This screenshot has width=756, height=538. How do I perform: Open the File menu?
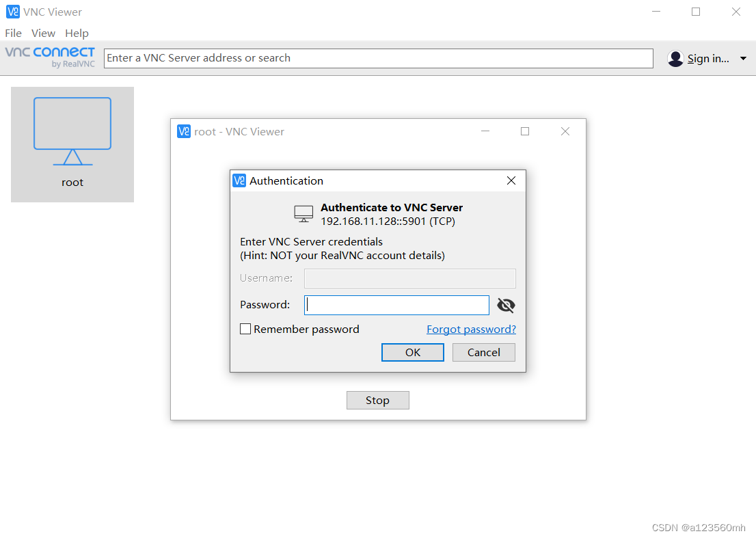(x=13, y=33)
